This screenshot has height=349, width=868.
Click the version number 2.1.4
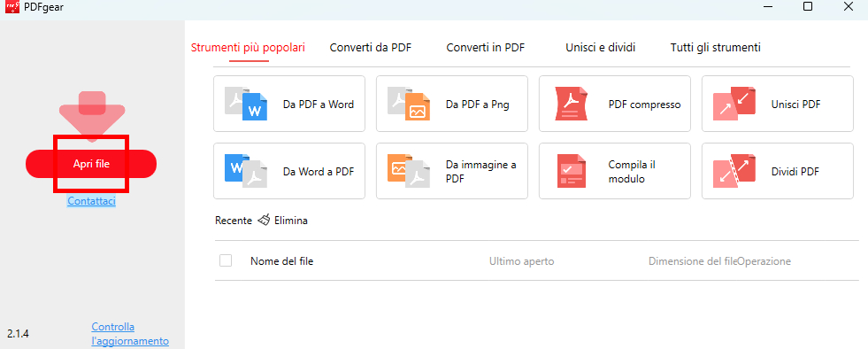[x=18, y=333]
